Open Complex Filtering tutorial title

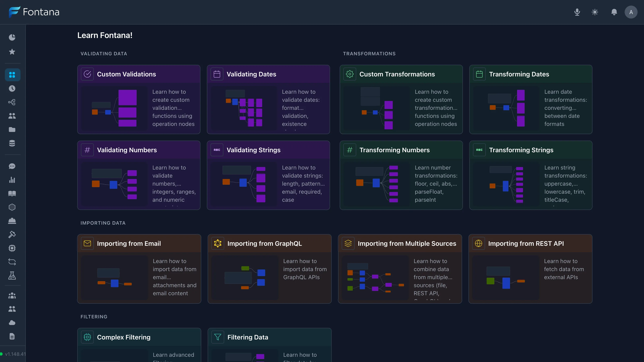[x=124, y=337]
